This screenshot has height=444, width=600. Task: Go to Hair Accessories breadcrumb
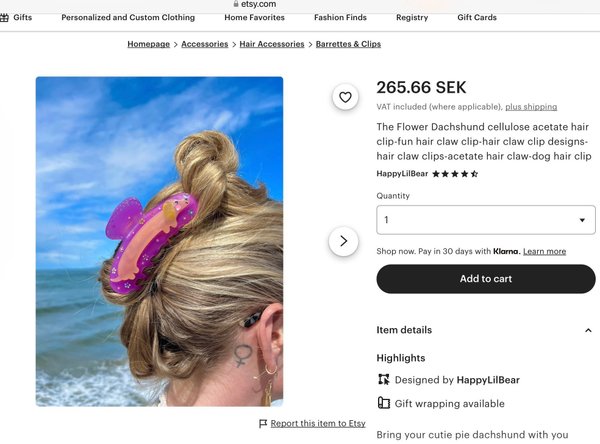pyautogui.click(x=272, y=44)
